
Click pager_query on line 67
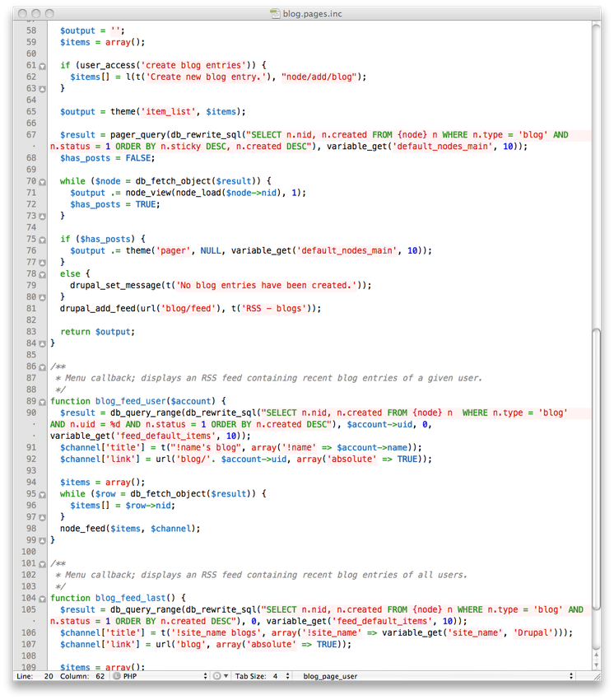(138, 135)
